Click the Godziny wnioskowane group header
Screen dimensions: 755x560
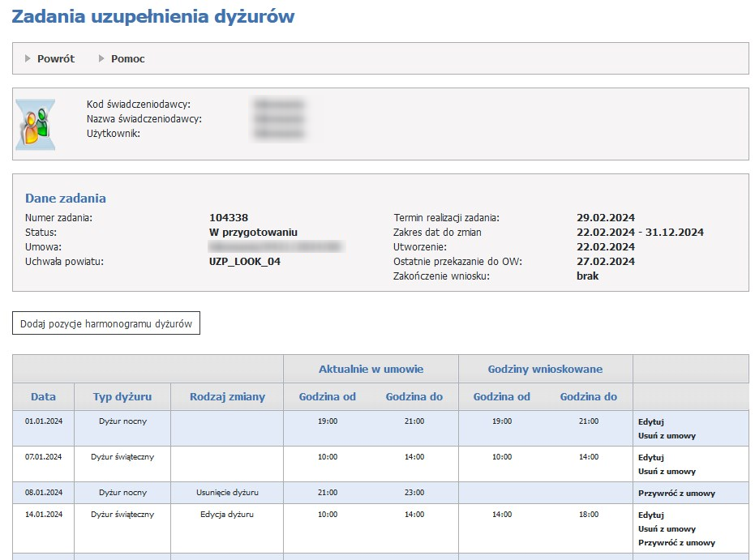pyautogui.click(x=545, y=369)
